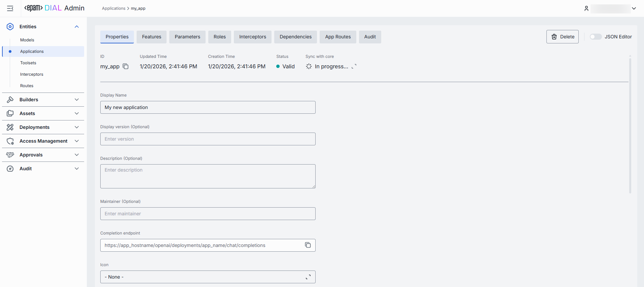Expand the Approvals sidebar section
Image resolution: width=644 pixels, height=287 pixels.
pos(77,155)
